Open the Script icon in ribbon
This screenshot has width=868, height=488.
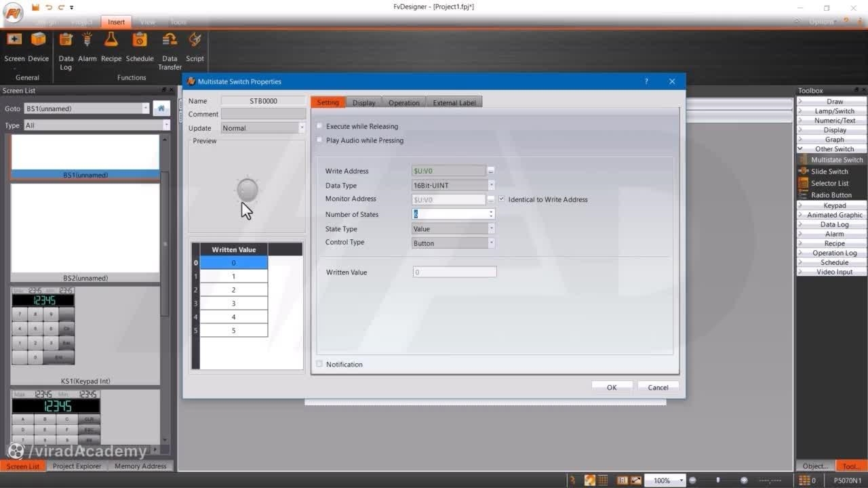point(195,41)
